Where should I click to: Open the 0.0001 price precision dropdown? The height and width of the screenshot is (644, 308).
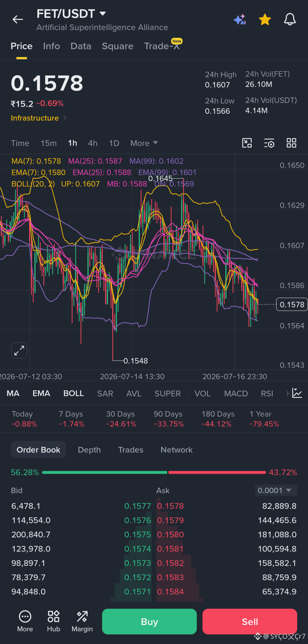coord(276,490)
